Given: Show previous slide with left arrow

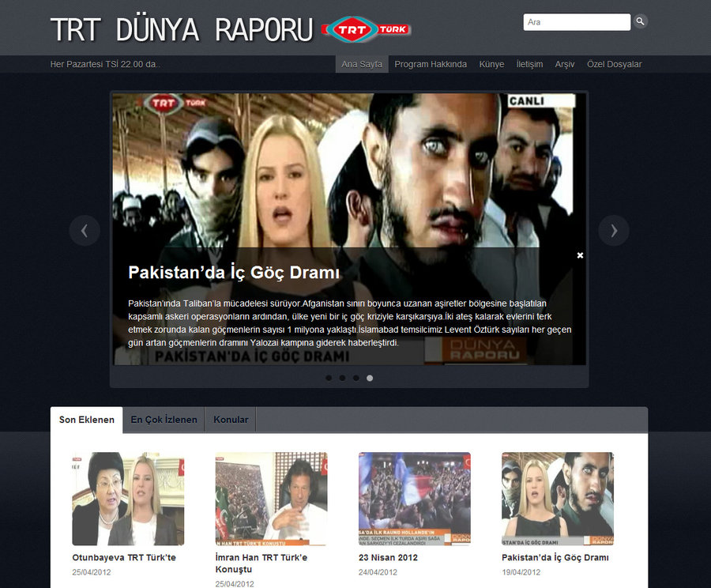Looking at the screenshot, I should pos(85,231).
